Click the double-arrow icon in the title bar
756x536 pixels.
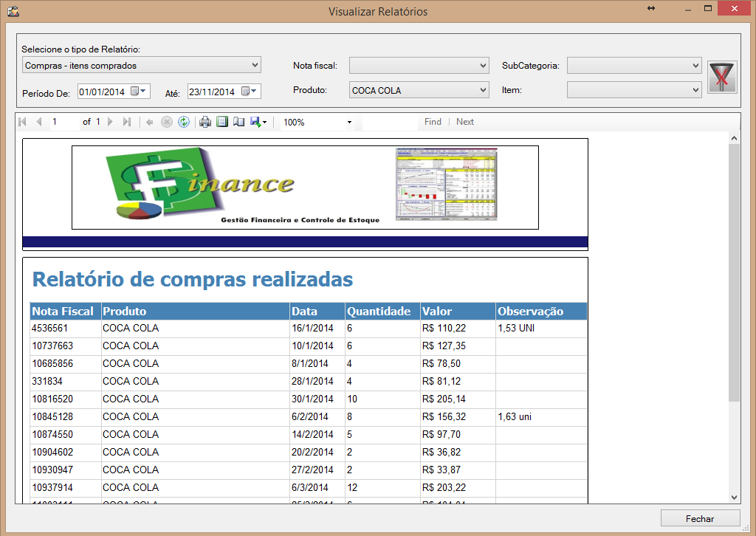coord(651,8)
